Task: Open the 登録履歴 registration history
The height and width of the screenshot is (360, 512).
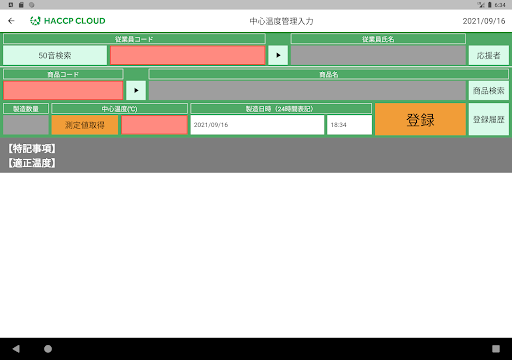Action: [x=489, y=119]
